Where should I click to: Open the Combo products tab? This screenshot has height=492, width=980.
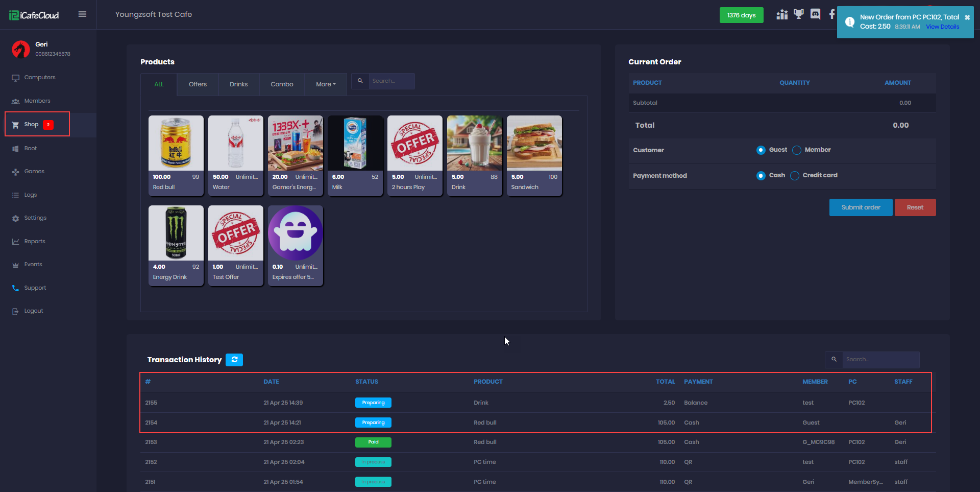(282, 84)
